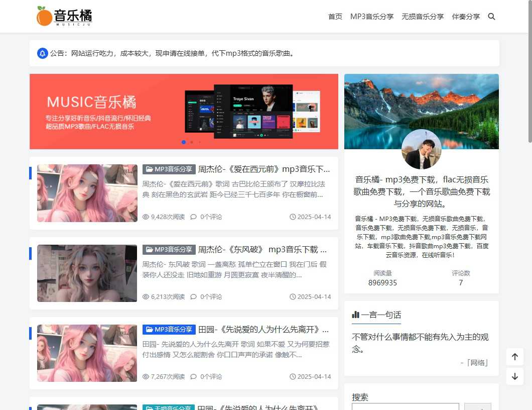Open 周杰伦-《东风破》 post title
The height and width of the screenshot is (410, 532).
pos(262,249)
